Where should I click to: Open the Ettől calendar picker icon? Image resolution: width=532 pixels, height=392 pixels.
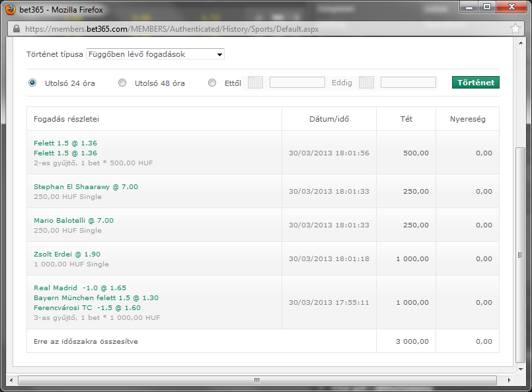(255, 83)
